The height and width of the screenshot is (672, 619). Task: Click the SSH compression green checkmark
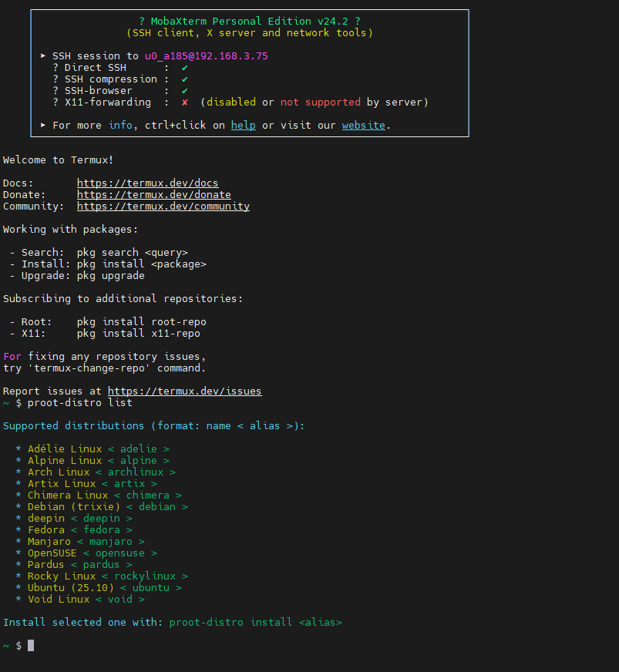tap(185, 79)
